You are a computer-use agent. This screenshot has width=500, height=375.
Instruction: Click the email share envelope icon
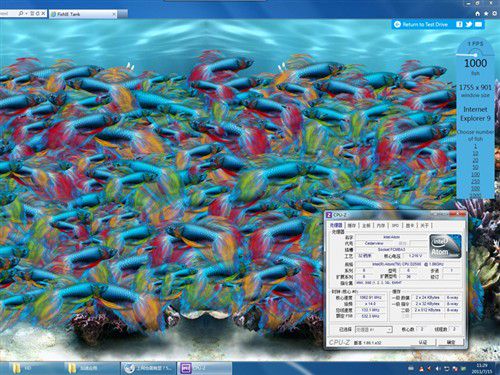[478, 24]
